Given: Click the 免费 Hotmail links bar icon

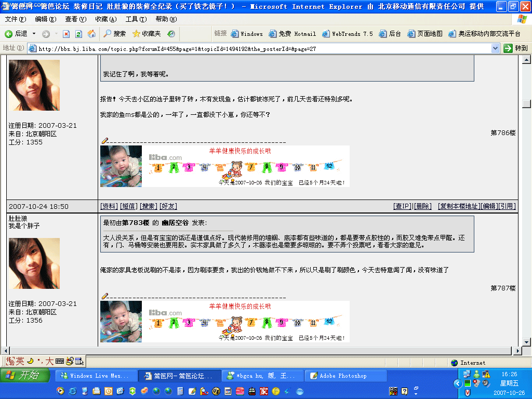Looking at the screenshot, I should (274, 34).
